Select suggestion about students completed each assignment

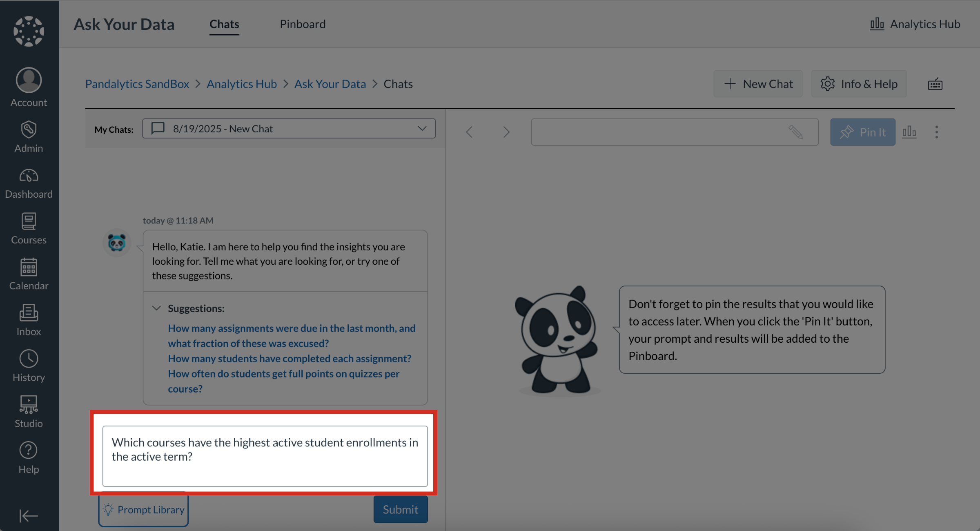(x=290, y=358)
